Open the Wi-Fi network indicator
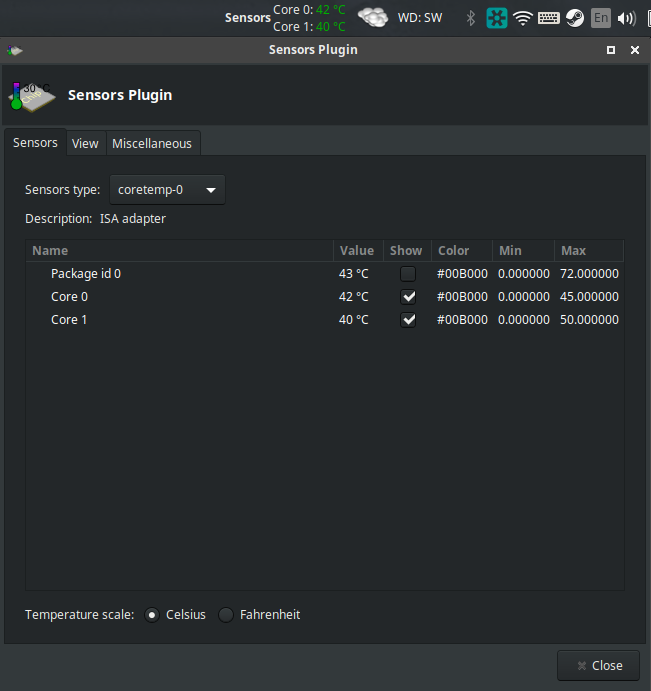Image resolution: width=651 pixels, height=691 pixels. pyautogui.click(x=522, y=18)
